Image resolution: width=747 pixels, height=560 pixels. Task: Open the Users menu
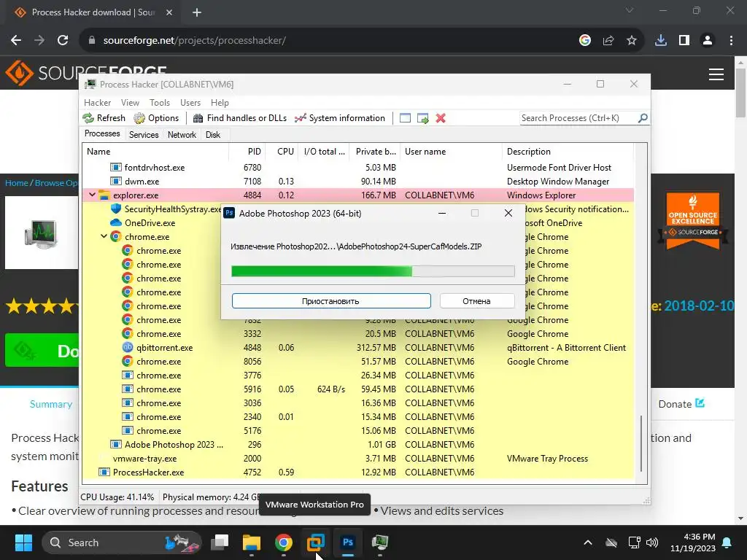click(190, 102)
